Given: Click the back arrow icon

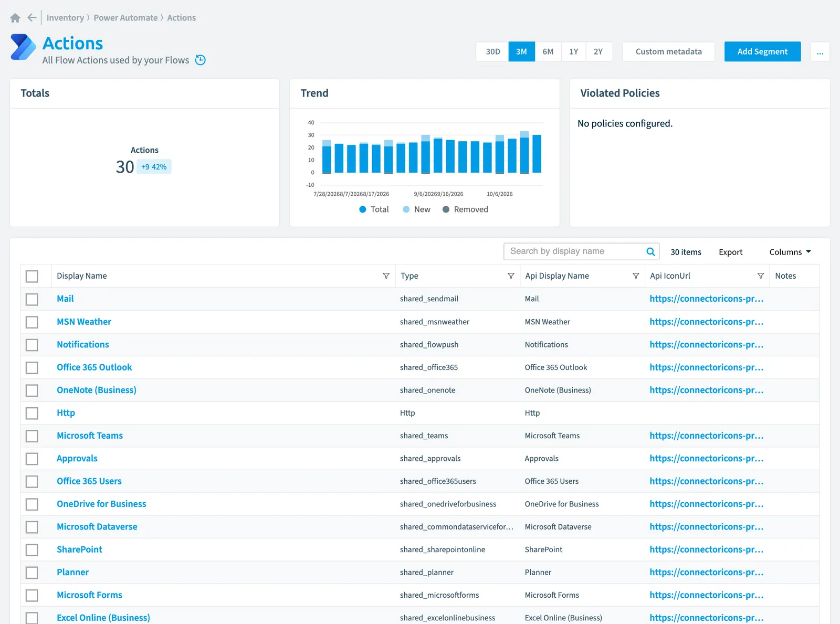Looking at the screenshot, I should coord(32,18).
